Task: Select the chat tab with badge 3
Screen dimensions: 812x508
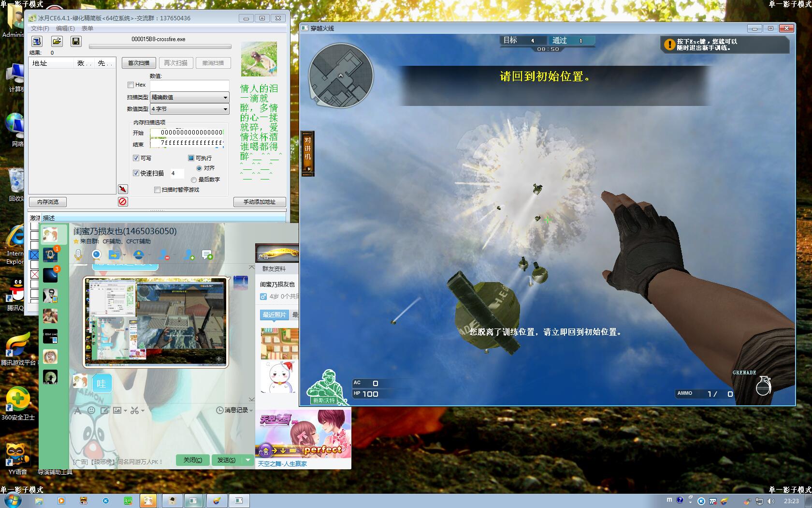Action: (50, 275)
